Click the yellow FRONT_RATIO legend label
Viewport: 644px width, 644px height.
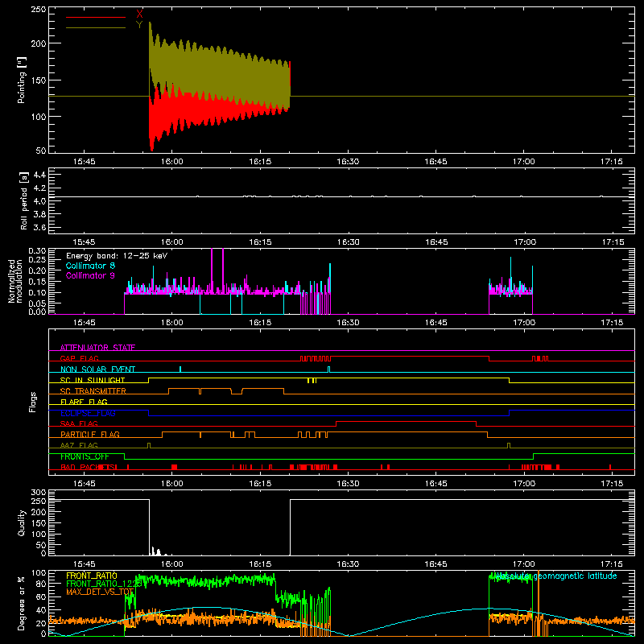pos(92,576)
